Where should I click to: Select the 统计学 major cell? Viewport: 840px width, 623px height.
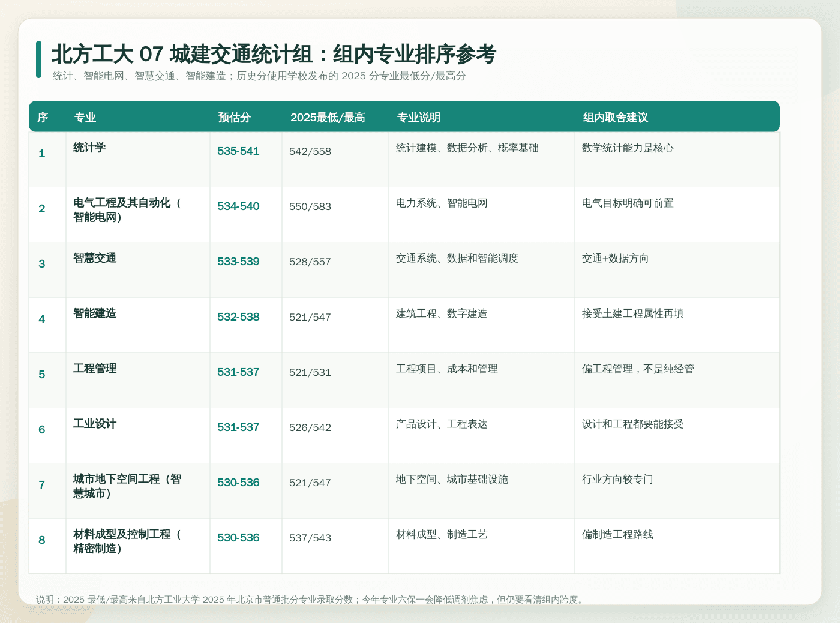89,148
